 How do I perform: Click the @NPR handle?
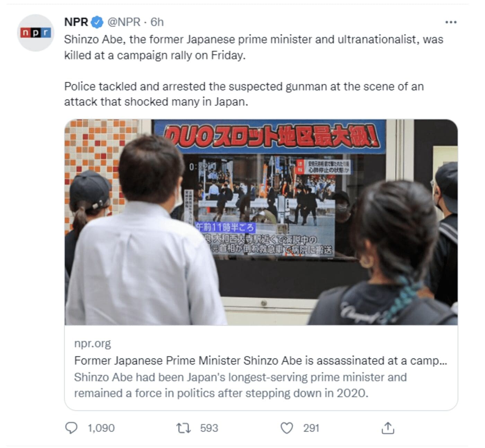(x=124, y=22)
